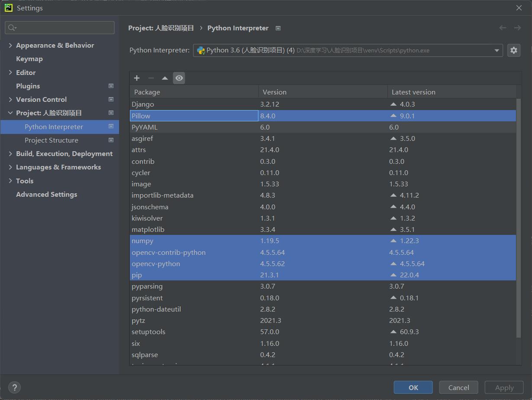
Task: Select the pyrsistent package row
Action: tap(323, 298)
